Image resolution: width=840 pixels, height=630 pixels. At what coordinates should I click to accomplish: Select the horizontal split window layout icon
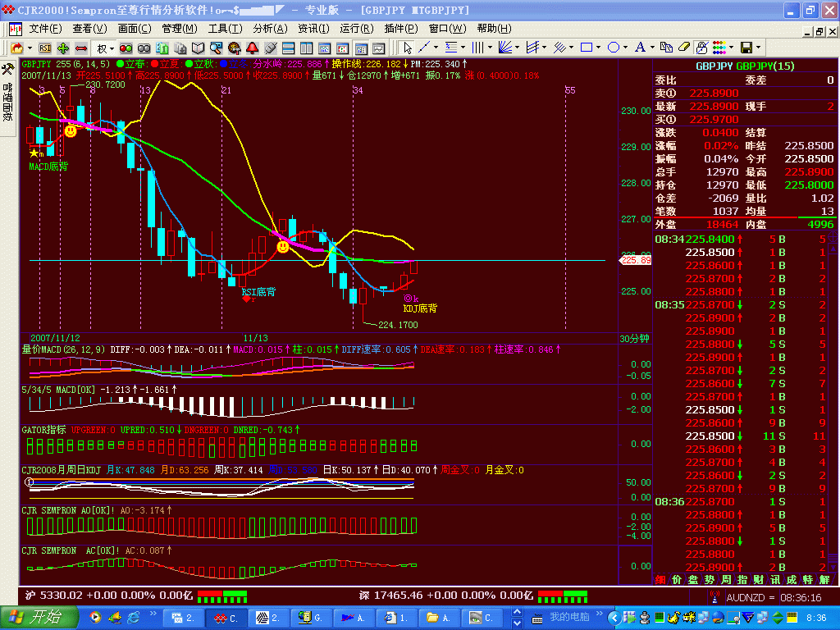point(288,48)
